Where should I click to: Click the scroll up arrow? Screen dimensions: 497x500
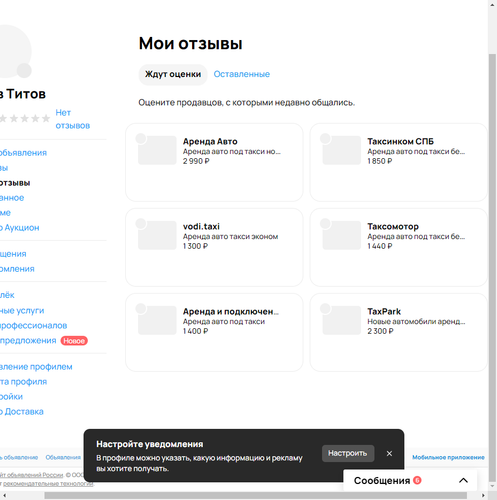pos(492,5)
